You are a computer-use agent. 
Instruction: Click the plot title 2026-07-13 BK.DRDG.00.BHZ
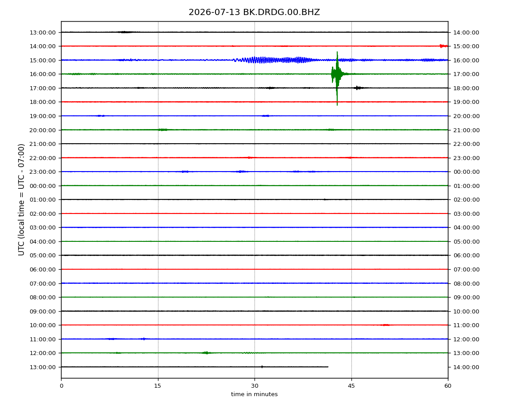point(254,12)
